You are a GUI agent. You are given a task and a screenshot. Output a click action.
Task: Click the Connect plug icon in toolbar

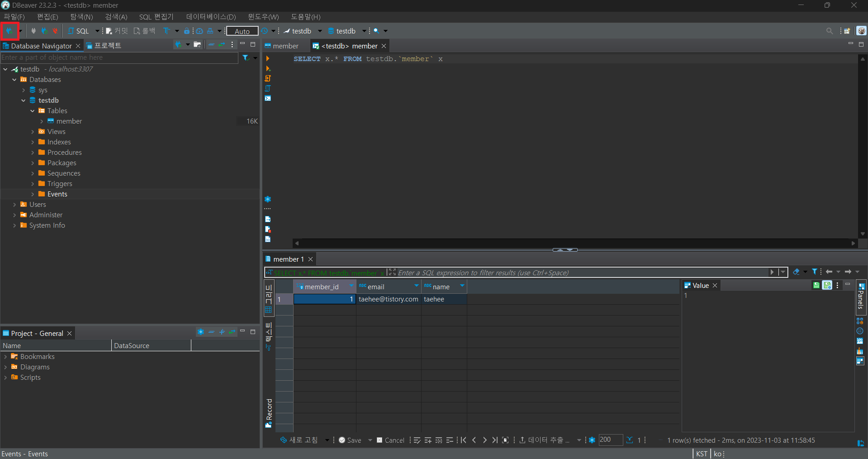tap(33, 31)
